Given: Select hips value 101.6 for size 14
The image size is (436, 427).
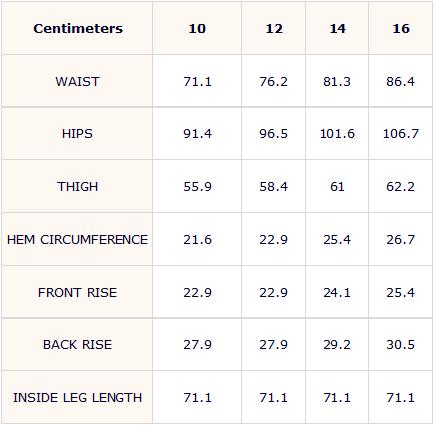Looking at the screenshot, I should [x=337, y=134].
